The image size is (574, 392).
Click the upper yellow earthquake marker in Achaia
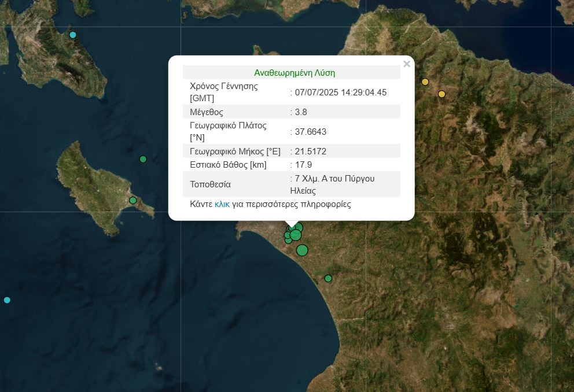click(425, 82)
